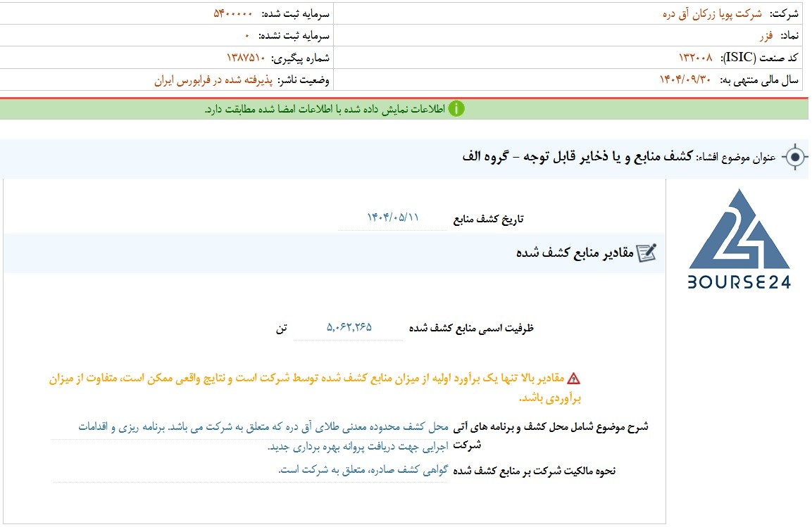This screenshot has width=812, height=527.
Task: Click the label نحوه مالکیت شرکت بر منابع کشف شده
Action: pyautogui.click(x=535, y=471)
